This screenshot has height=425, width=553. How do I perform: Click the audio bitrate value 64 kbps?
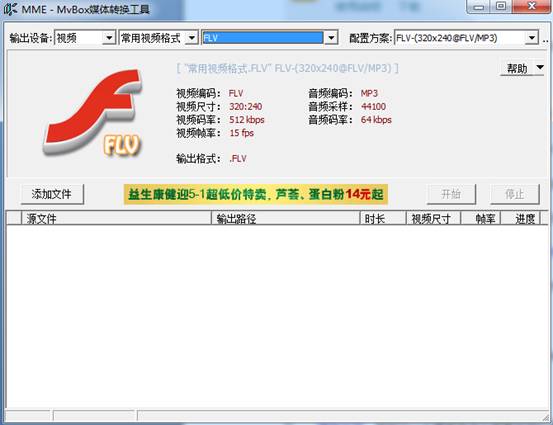(376, 120)
